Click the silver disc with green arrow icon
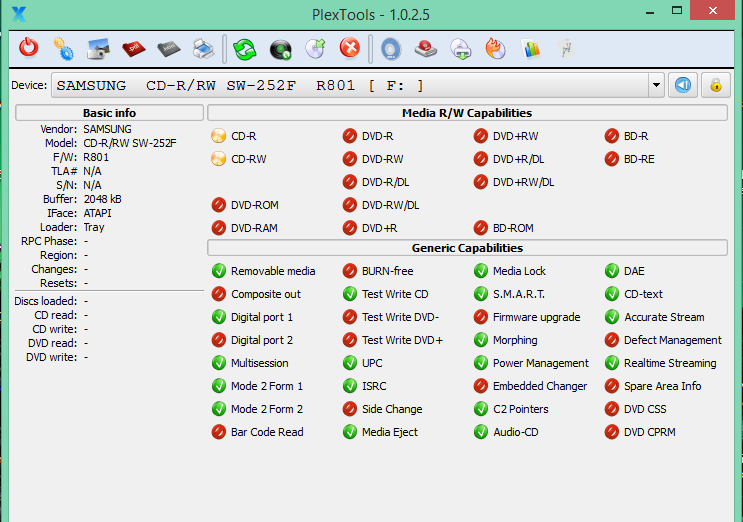This screenshot has height=522, width=743. click(315, 49)
